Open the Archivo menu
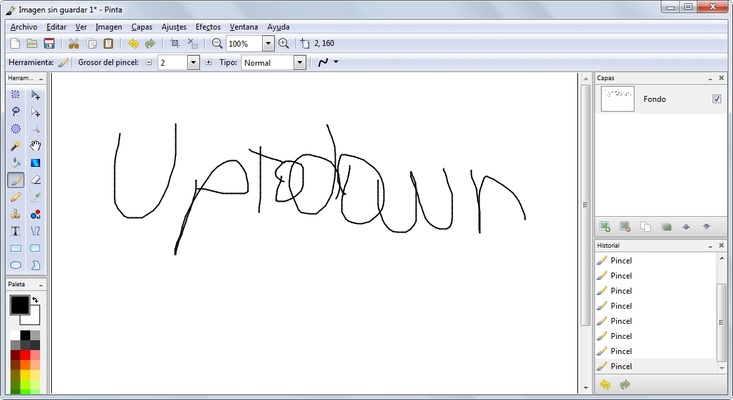Screen dimensions: 733x400 point(24,27)
